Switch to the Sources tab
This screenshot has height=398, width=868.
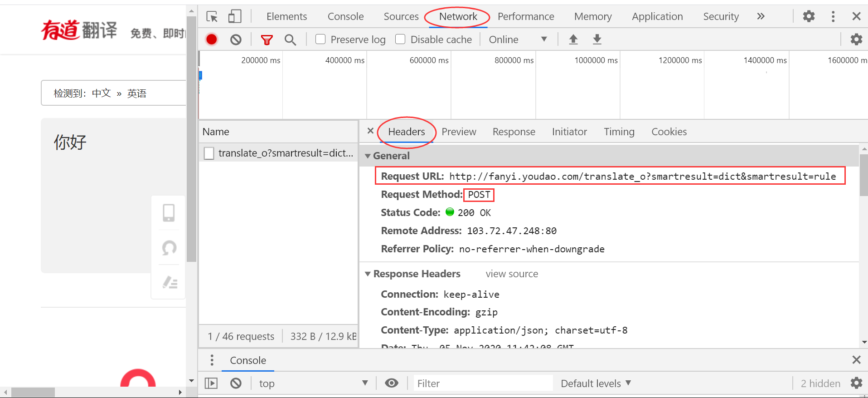tap(401, 17)
